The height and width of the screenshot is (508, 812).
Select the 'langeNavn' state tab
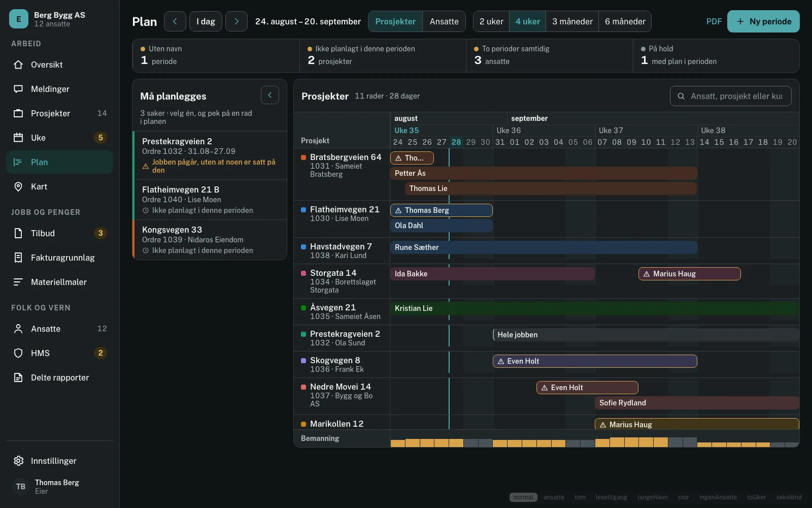[x=653, y=497]
